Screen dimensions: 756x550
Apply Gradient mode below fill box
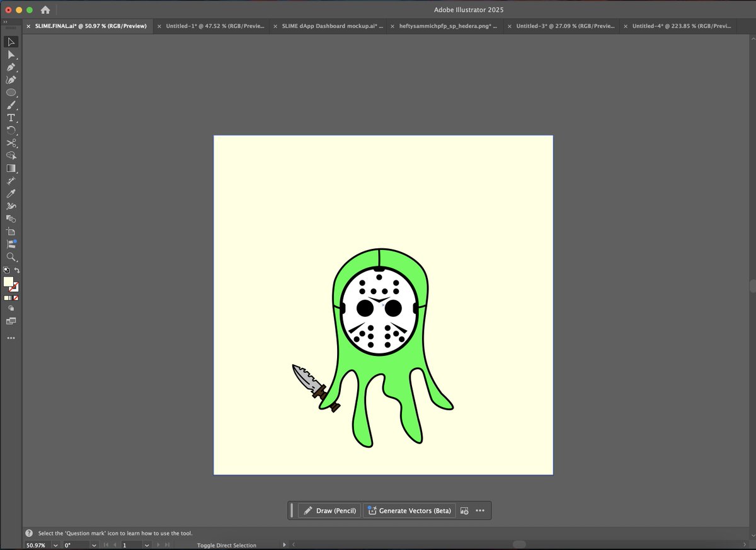(11, 298)
